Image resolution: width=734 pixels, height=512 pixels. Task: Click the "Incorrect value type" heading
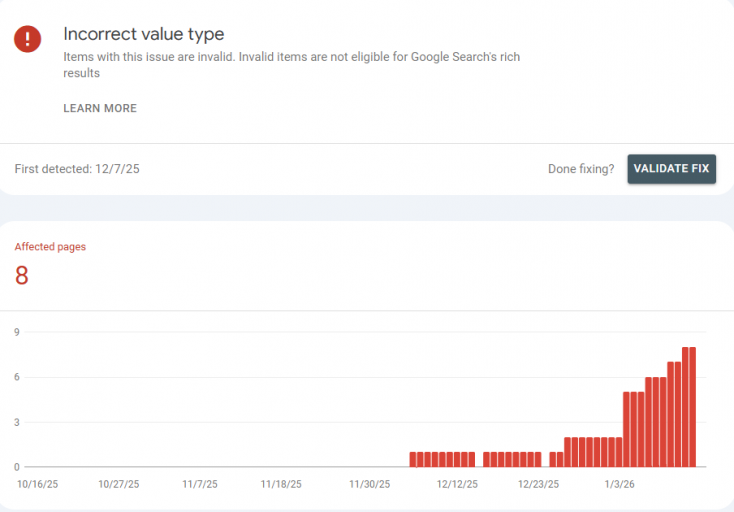click(144, 35)
